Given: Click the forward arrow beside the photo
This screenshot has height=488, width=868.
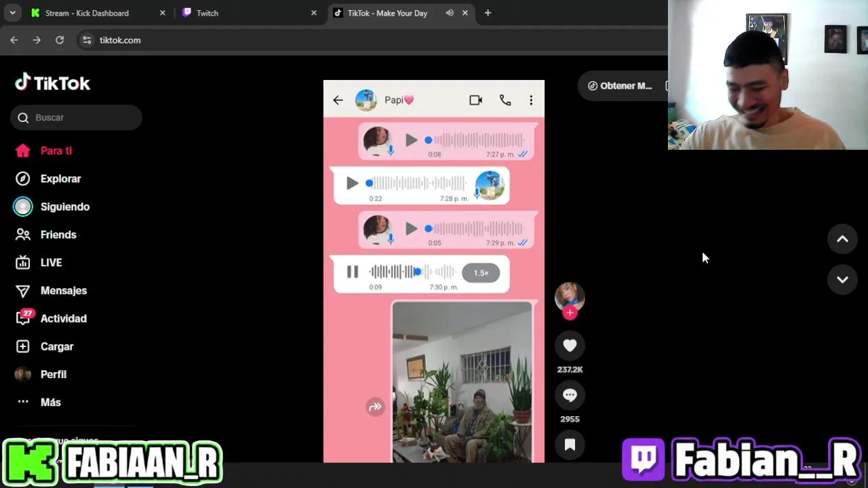Looking at the screenshot, I should (375, 407).
